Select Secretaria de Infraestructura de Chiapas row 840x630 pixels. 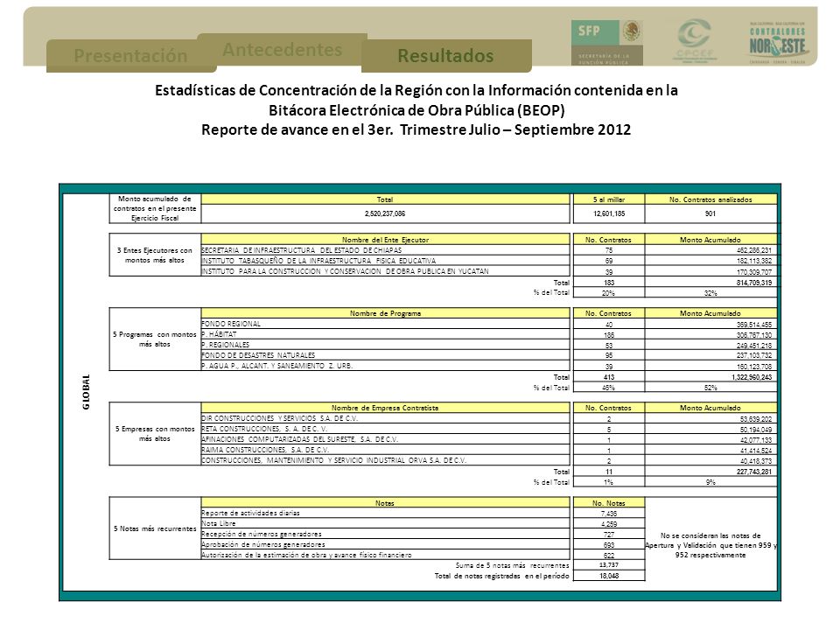point(385,250)
